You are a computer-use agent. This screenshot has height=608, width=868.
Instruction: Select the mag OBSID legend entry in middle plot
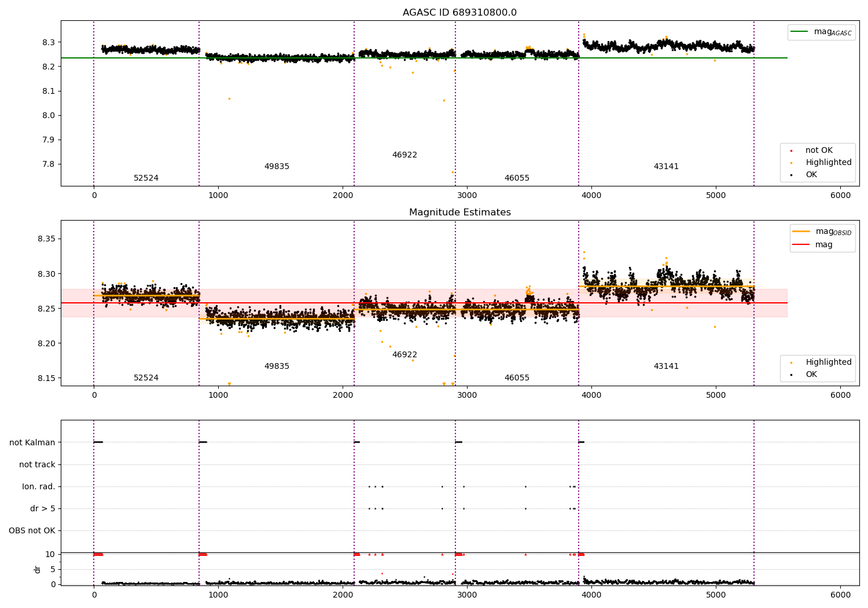pyautogui.click(x=822, y=232)
